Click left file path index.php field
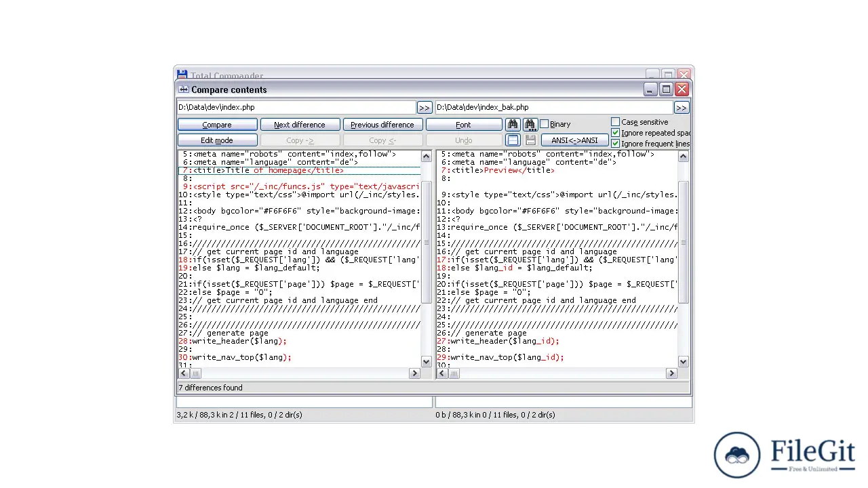The image size is (868, 488). 296,107
